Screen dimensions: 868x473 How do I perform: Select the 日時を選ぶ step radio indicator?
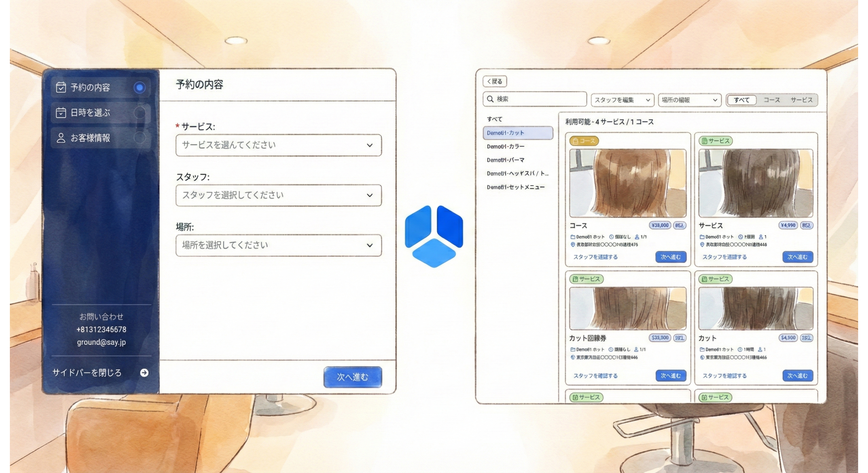[139, 112]
